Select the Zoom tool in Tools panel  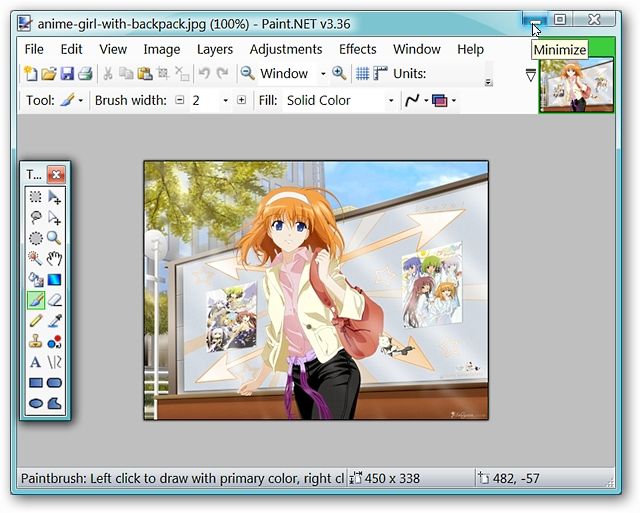click(x=54, y=238)
